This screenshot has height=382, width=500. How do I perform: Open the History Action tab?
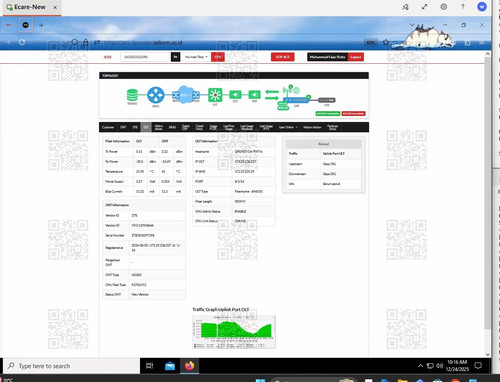(312, 127)
